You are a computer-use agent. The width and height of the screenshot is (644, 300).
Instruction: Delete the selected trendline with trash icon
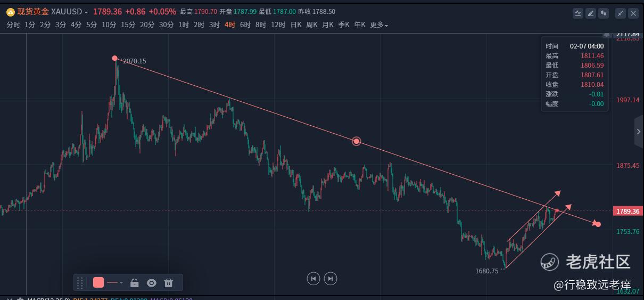[169, 283]
